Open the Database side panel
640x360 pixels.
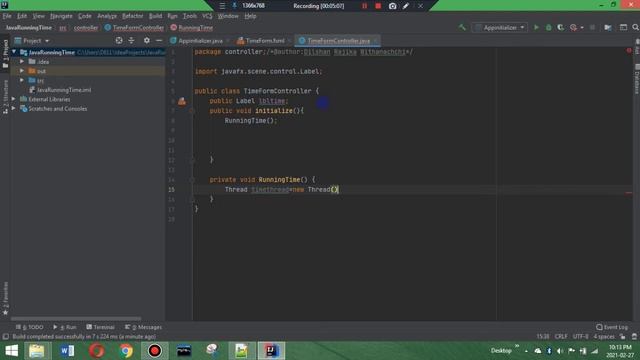[x=637, y=79]
